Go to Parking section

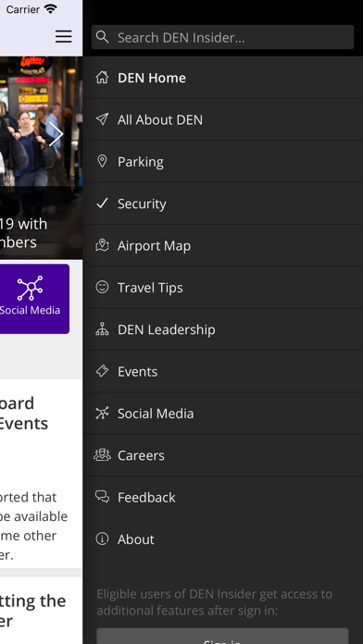[x=223, y=161]
